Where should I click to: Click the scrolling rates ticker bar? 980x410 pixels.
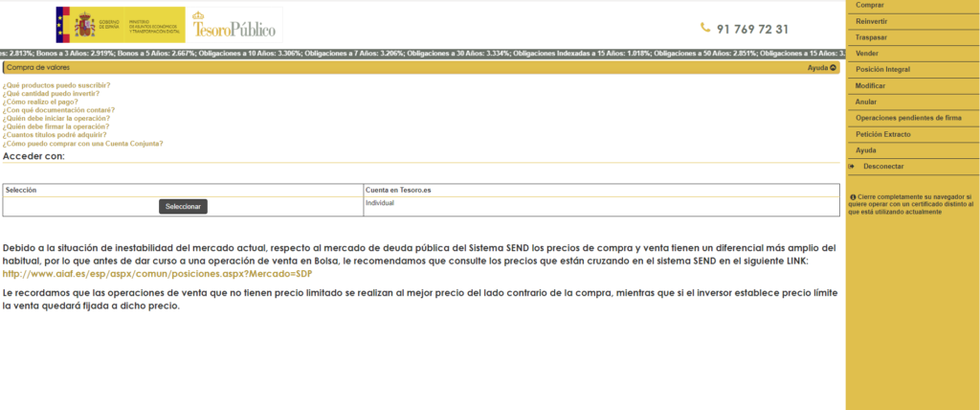[x=422, y=54]
